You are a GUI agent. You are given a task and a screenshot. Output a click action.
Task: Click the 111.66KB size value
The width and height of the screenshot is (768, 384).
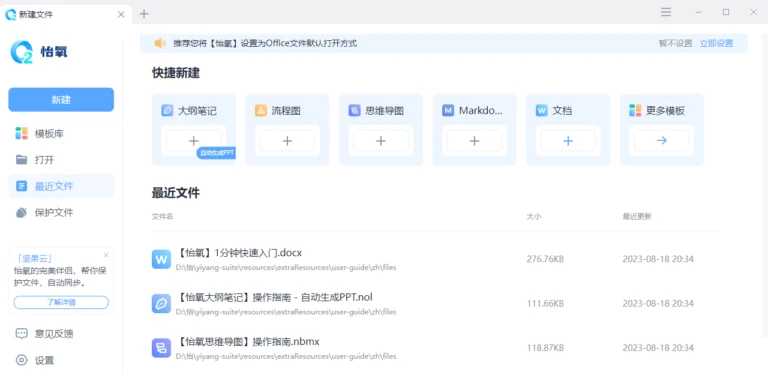pos(545,304)
